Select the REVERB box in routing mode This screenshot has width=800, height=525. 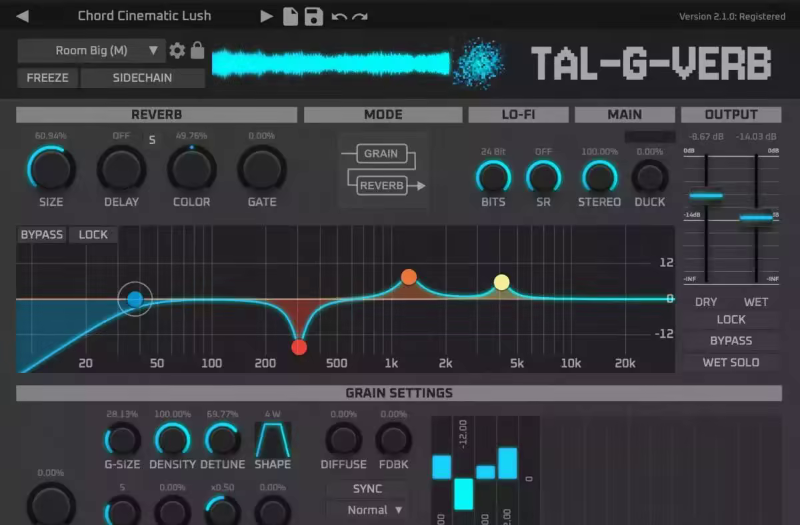382,186
